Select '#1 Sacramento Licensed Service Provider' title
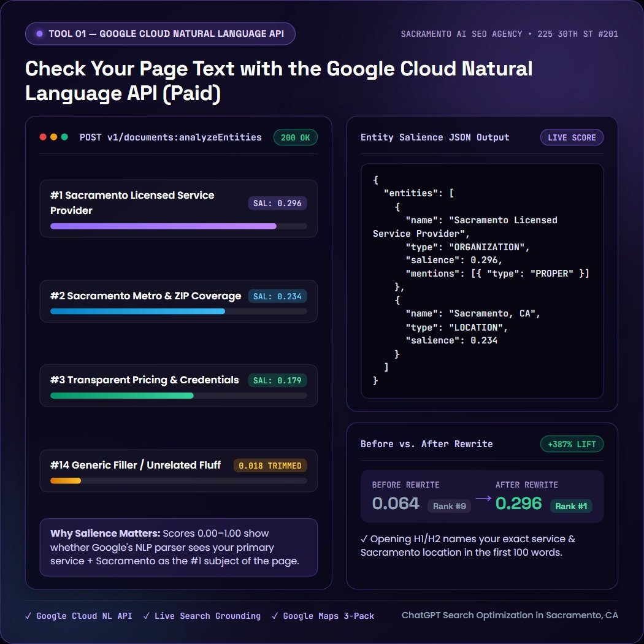The image size is (644, 644). point(132,203)
